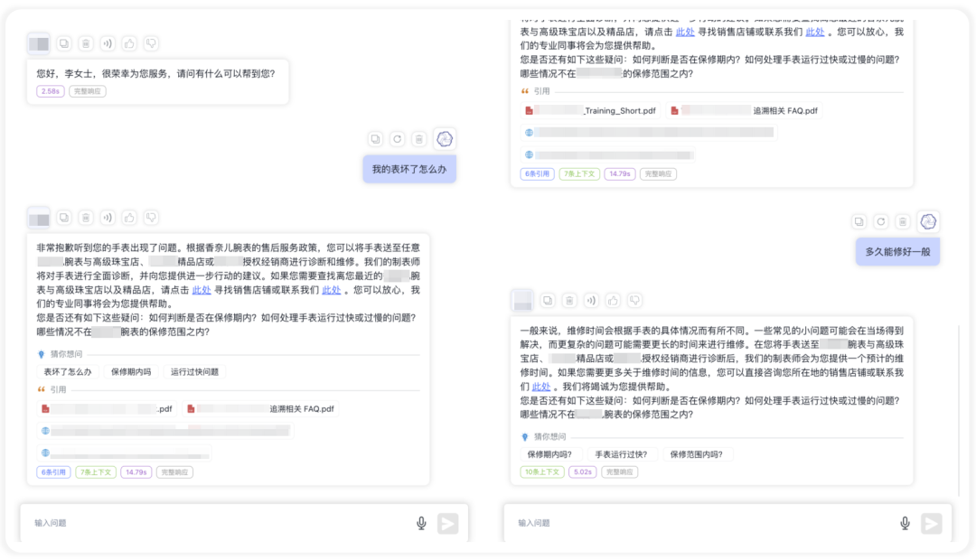Like the greeting message to 李女士
Image resolution: width=976 pixels, height=560 pixels.
[129, 43]
